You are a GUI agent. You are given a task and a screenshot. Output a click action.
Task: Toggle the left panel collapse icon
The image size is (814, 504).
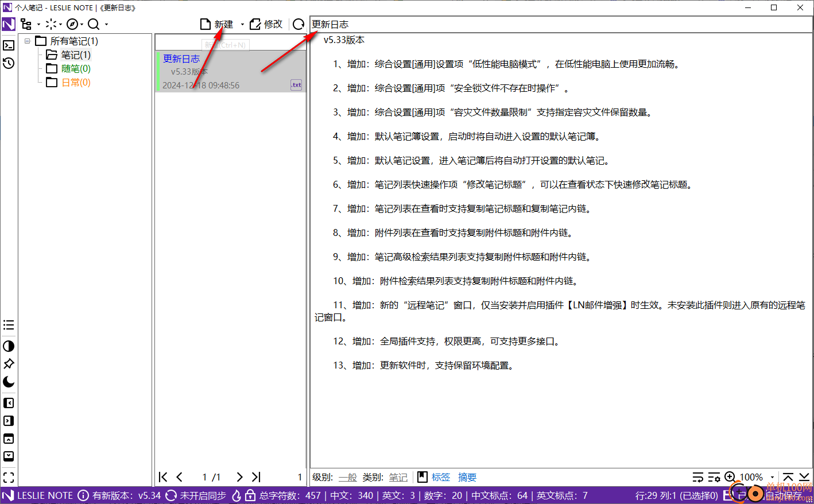[9, 403]
